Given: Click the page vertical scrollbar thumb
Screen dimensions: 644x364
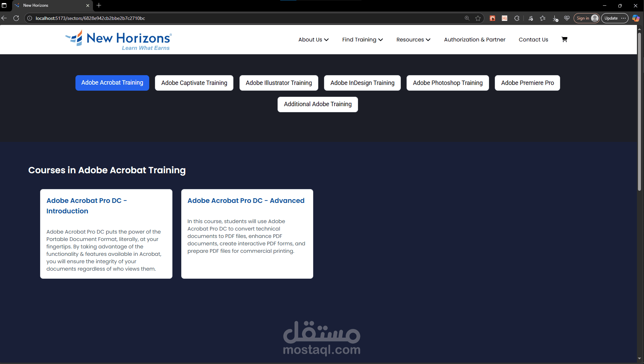Looking at the screenshot, I should point(639,111).
